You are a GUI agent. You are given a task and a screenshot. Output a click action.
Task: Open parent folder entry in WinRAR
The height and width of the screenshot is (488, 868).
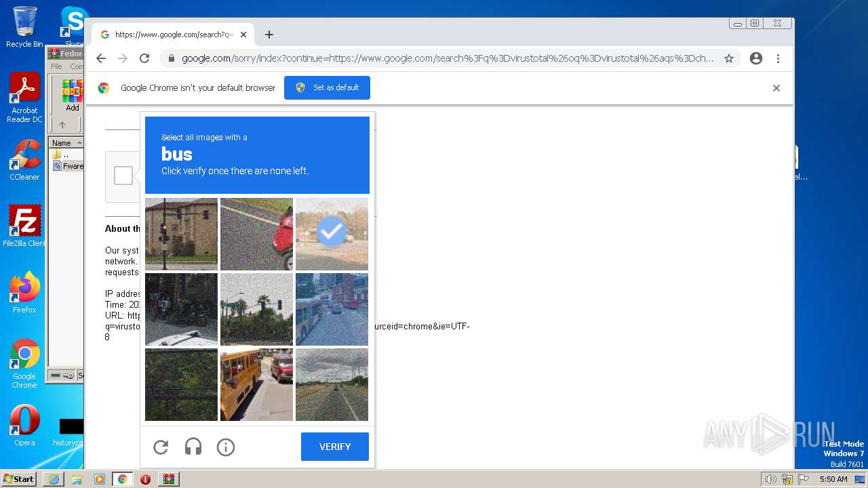[66, 155]
